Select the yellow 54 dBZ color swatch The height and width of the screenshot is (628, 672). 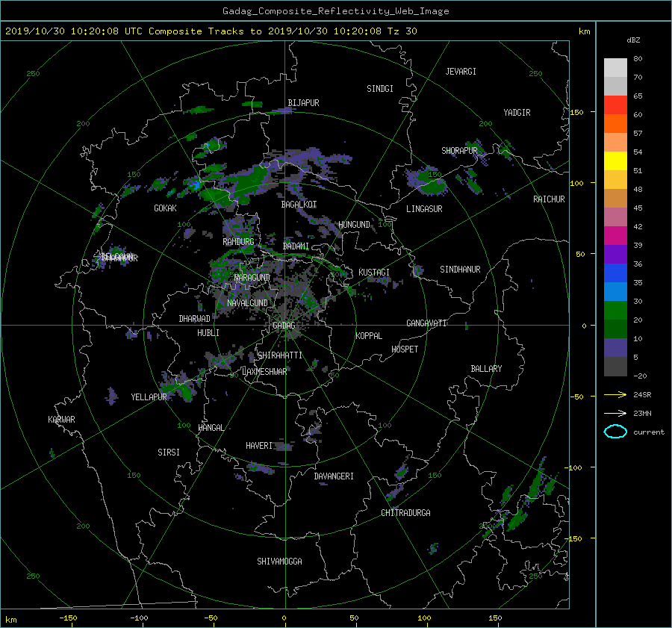pyautogui.click(x=615, y=161)
